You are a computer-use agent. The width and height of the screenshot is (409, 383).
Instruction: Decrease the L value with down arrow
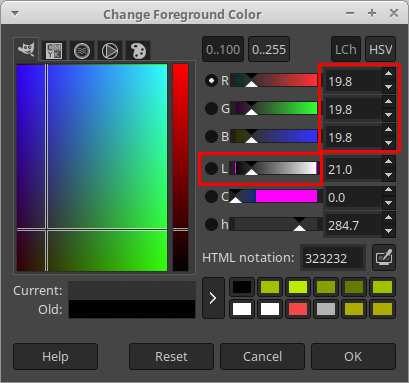[388, 175]
